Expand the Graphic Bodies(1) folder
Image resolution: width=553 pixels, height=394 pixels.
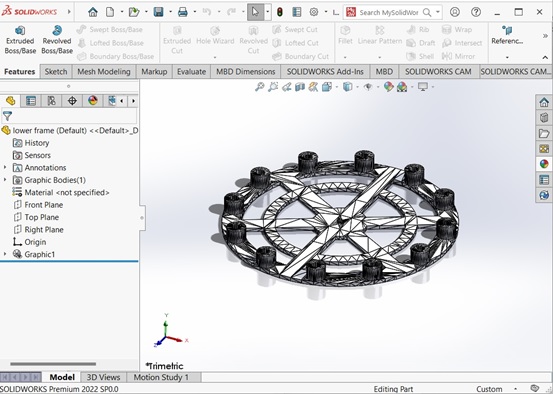(5, 180)
